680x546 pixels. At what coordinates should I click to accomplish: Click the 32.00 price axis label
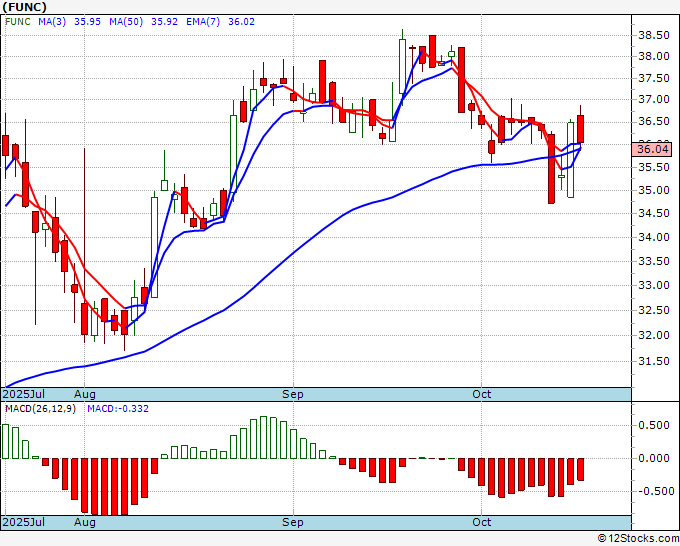pyautogui.click(x=654, y=335)
